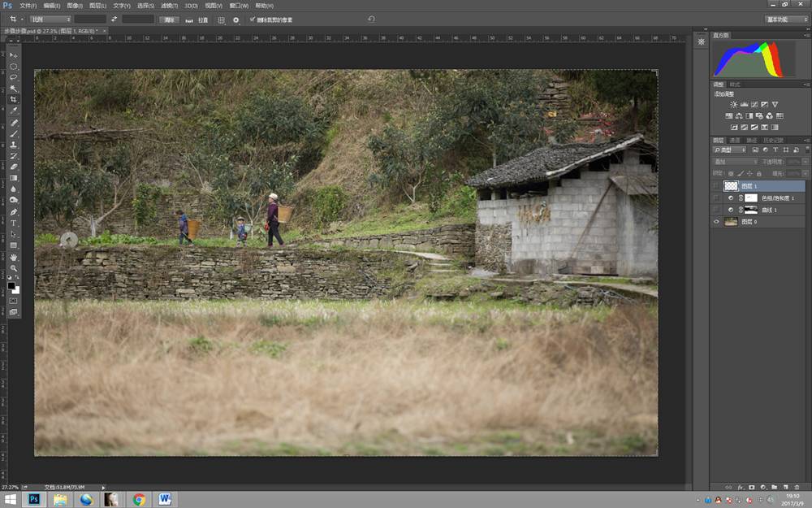Open the layer blend mode dropdown

735,162
